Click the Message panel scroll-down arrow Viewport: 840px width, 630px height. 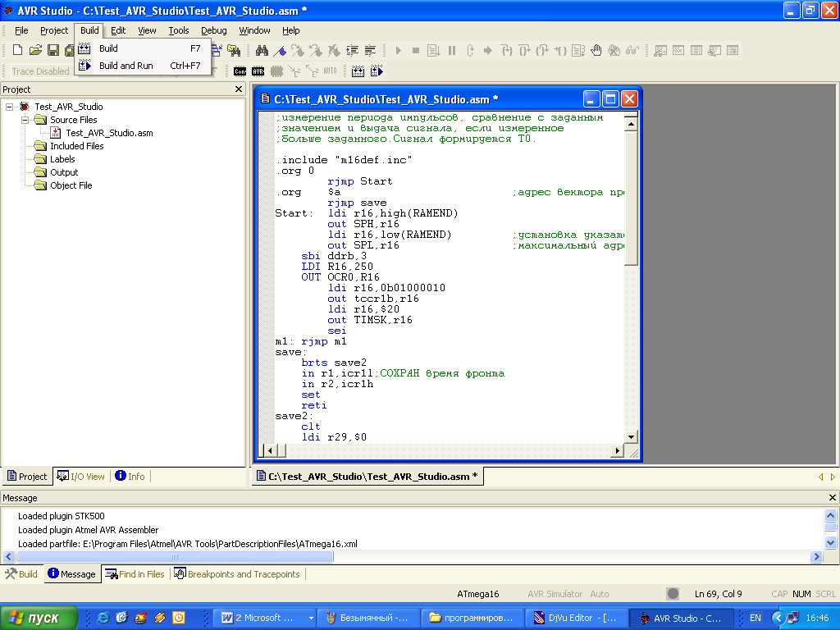[x=830, y=543]
